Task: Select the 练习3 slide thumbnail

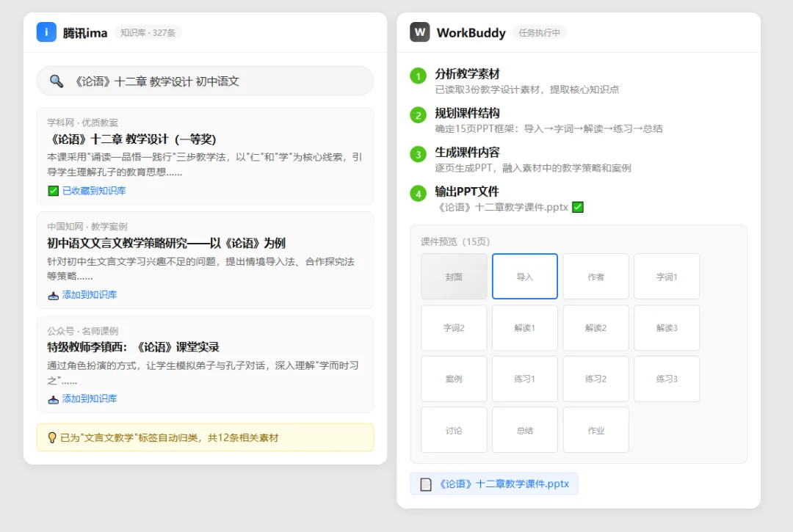Action: point(667,379)
